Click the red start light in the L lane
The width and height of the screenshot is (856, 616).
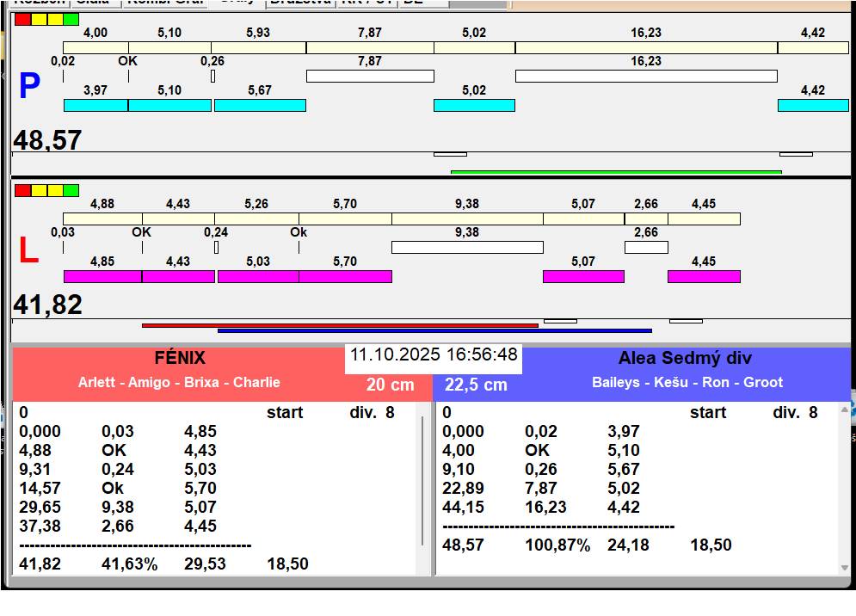[23, 191]
